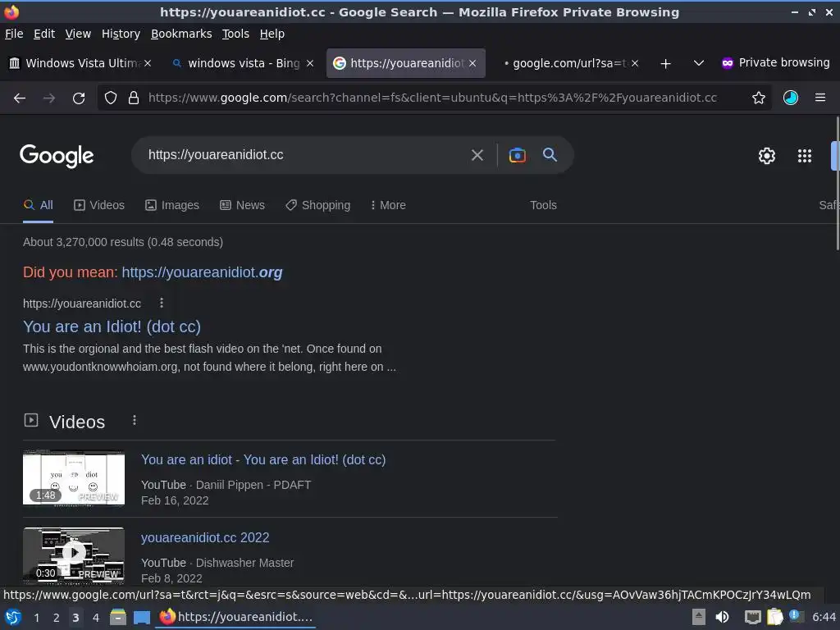Switch to windows vista - Bing tab
Screen dimensions: 840x630
pyautogui.click(x=242, y=63)
